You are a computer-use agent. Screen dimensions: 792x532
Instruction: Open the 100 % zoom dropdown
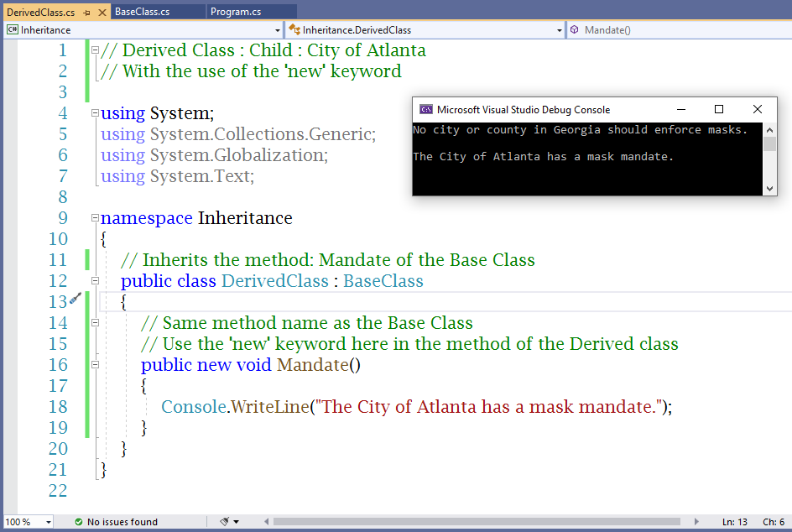pyautogui.click(x=48, y=522)
